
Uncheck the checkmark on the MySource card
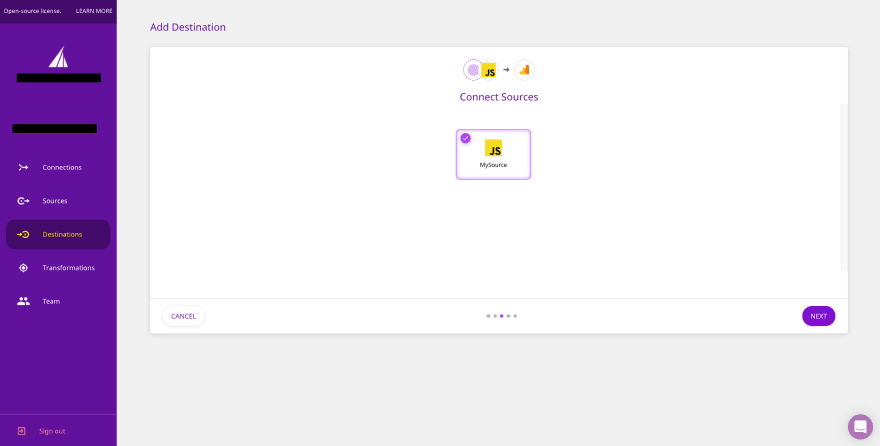coord(465,138)
